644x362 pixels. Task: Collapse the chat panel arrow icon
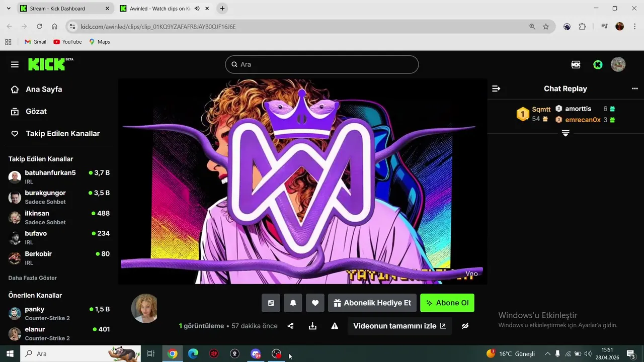(496, 88)
